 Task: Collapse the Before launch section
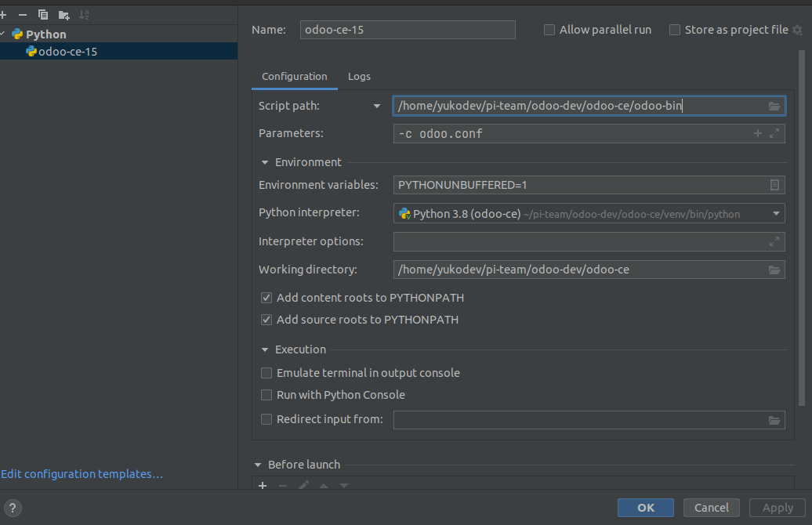259,465
